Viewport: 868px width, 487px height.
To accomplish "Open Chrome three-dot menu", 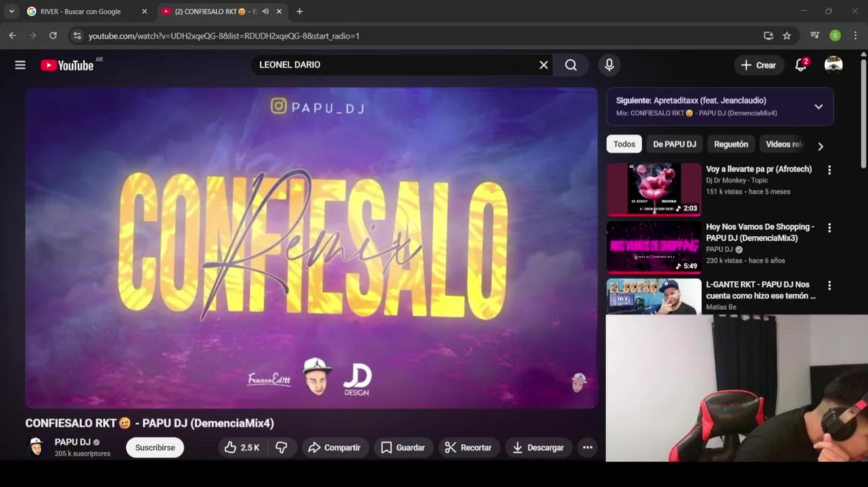I will point(855,36).
